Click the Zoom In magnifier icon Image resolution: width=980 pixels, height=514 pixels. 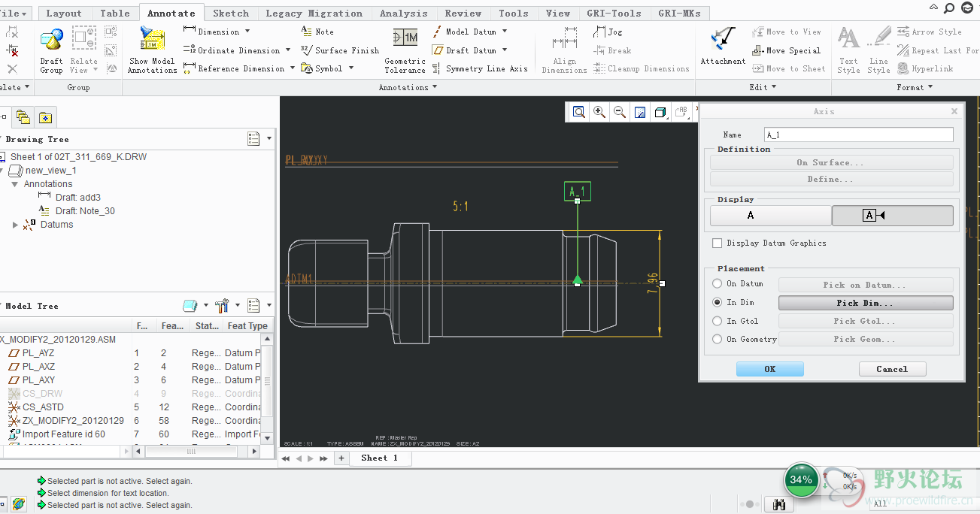tap(599, 112)
